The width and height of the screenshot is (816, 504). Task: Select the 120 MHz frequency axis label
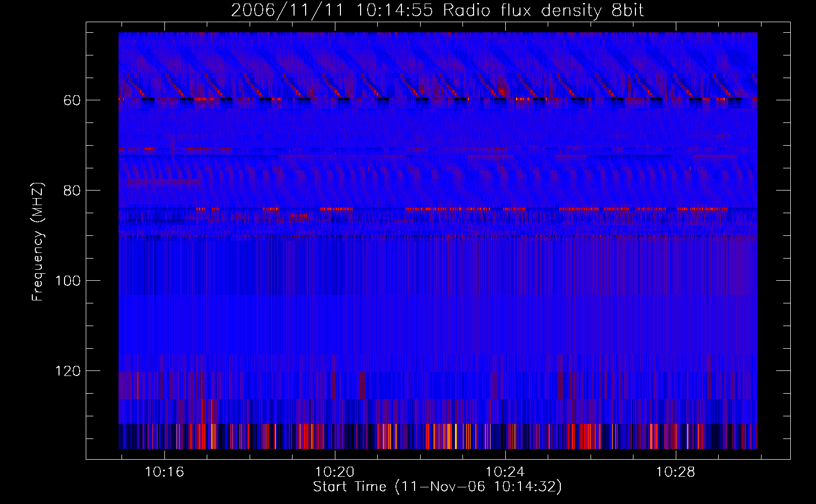click(x=68, y=371)
